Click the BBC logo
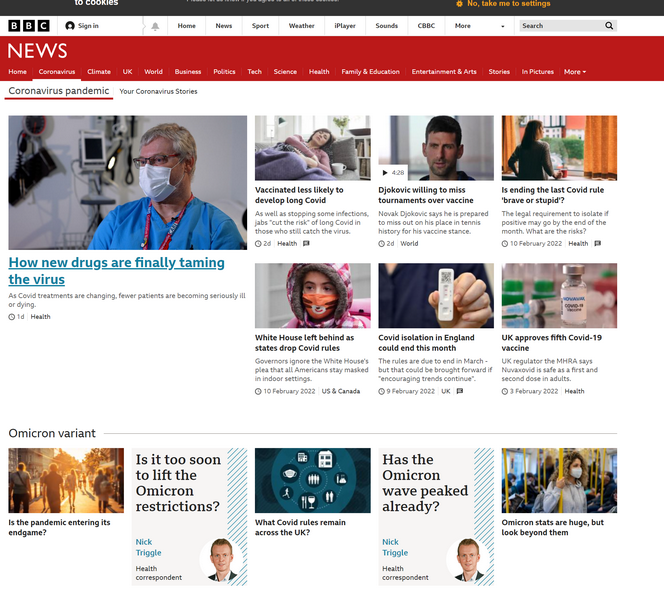Screen dimensions: 664x600 click(x=29, y=26)
